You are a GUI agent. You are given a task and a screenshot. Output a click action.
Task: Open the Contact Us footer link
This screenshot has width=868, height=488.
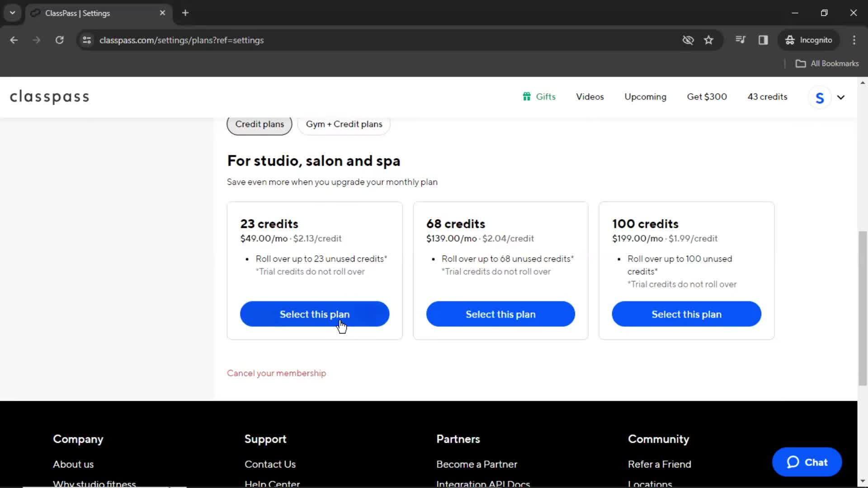coord(270,465)
